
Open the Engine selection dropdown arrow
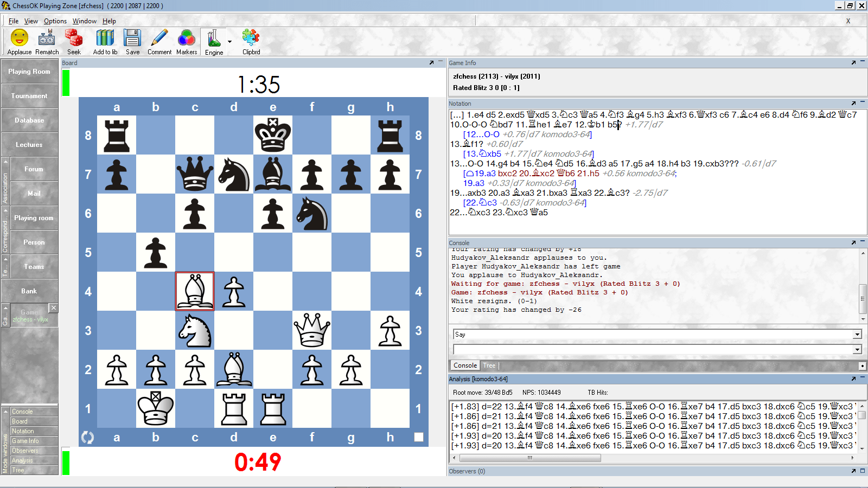(x=229, y=41)
